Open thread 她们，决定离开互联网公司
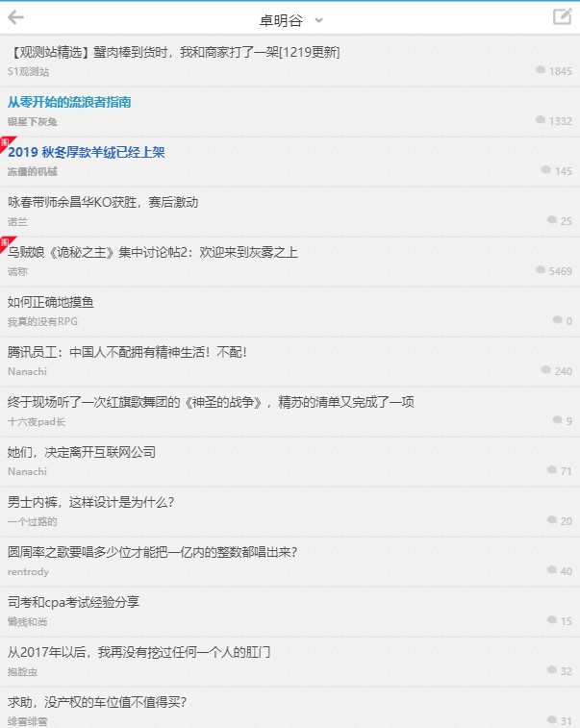Screen dimensions: 580x728 coord(82,452)
